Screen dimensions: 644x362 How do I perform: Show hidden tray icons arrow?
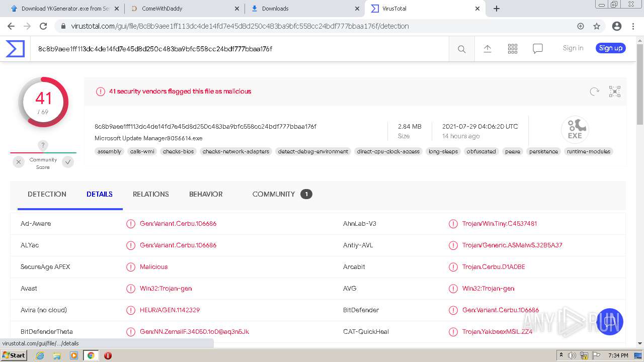click(x=561, y=355)
